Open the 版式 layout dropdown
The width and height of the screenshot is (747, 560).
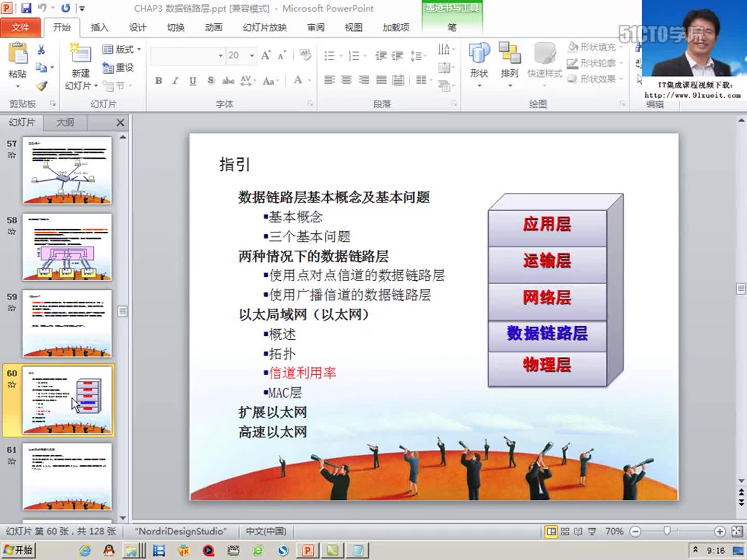tap(121, 49)
